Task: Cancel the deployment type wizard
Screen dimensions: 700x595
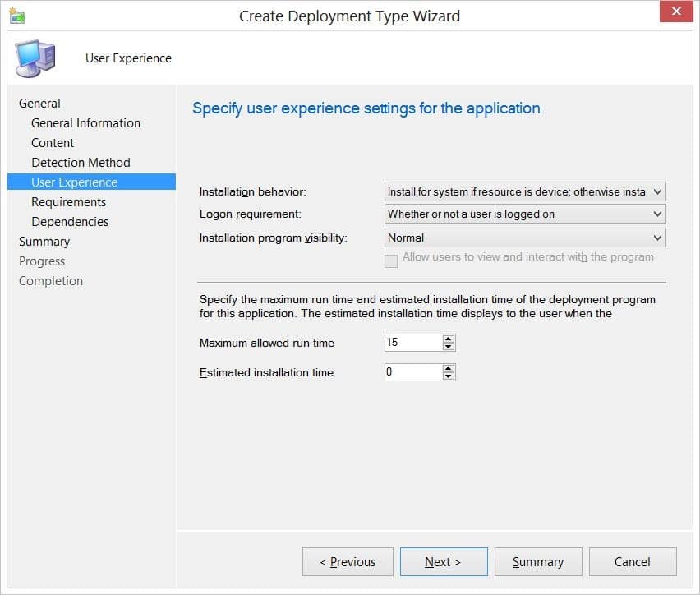Action: point(633,562)
